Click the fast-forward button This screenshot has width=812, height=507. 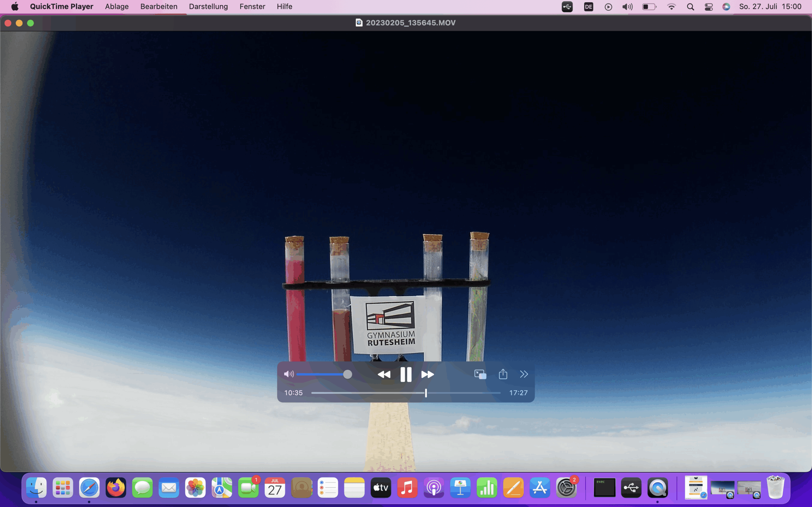428,374
